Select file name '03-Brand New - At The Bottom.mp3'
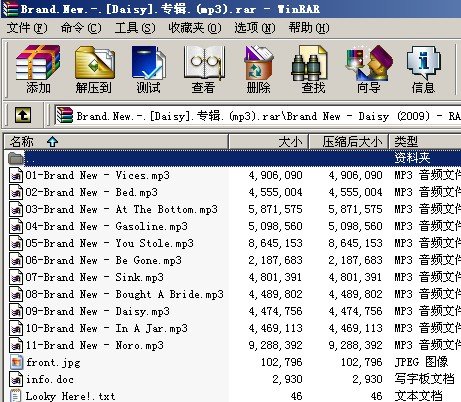Screen dimensions: 461x402 (x=122, y=209)
